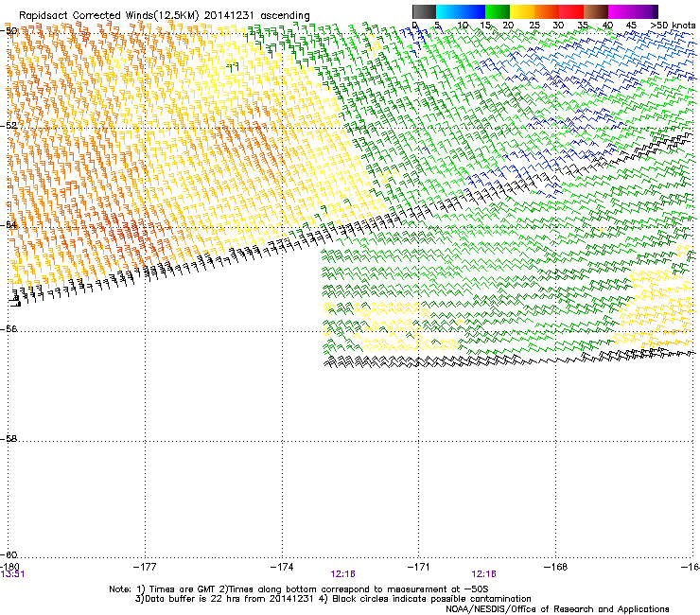700x615 pixels.
Task: Click the '25' legend scale label
Action: coord(534,26)
